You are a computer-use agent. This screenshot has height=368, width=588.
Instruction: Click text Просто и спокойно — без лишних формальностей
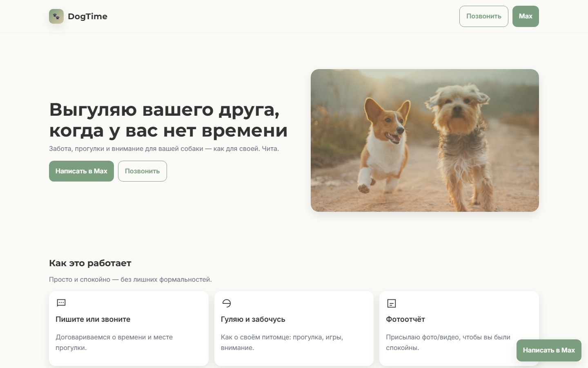pyautogui.click(x=130, y=280)
